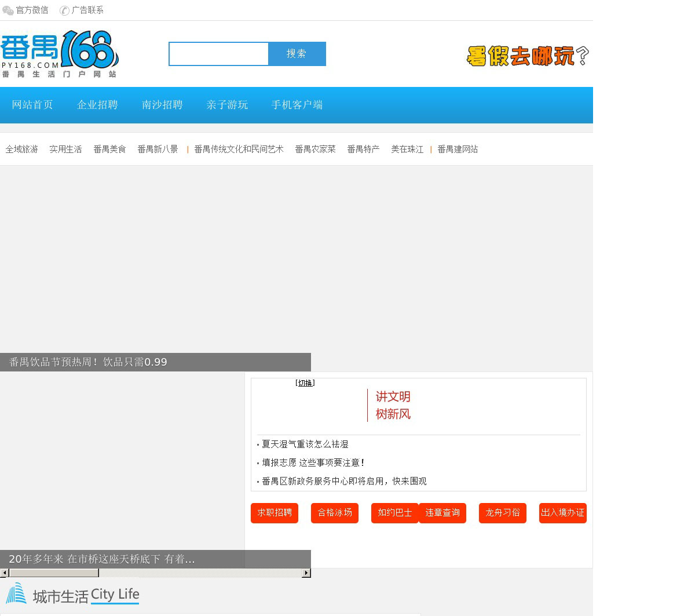
Task: Open the 番禺美食 category link
Action: (x=109, y=150)
